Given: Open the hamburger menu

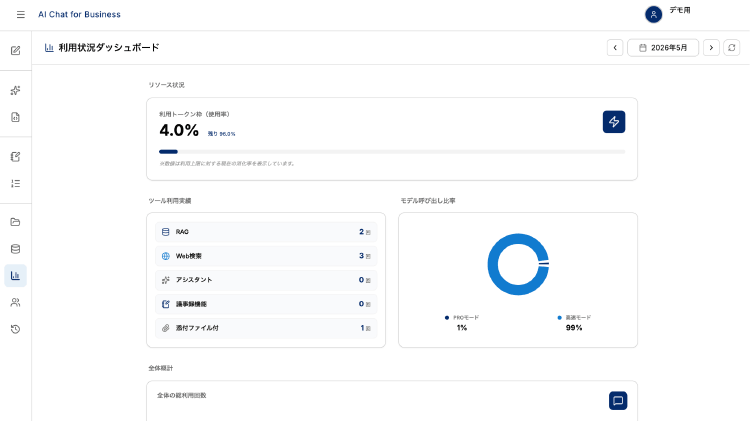Looking at the screenshot, I should (21, 14).
